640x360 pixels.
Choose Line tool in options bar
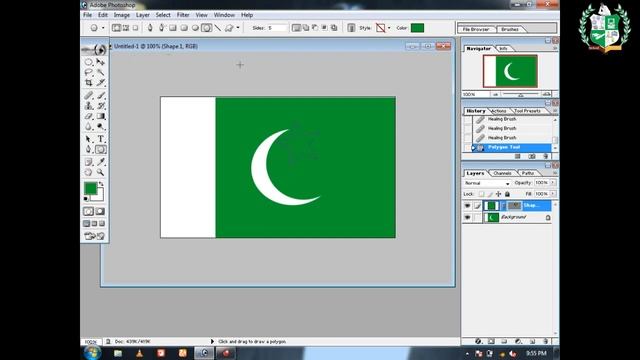(218, 28)
